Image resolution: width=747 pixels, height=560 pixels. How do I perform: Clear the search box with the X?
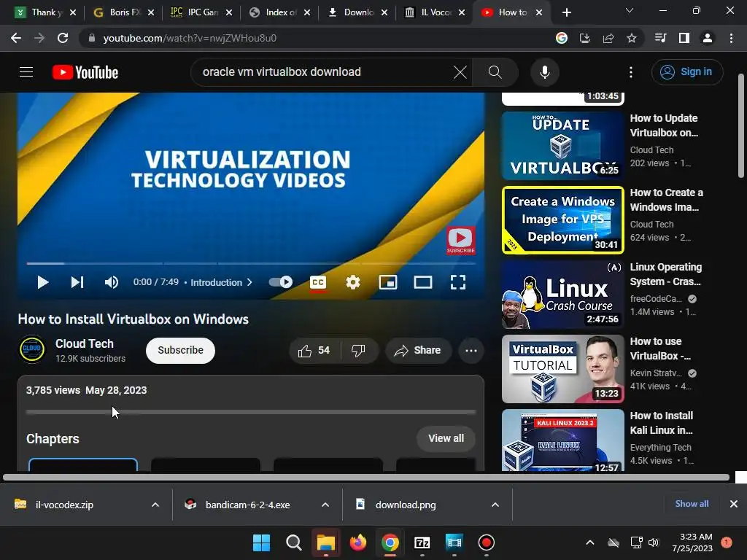(460, 72)
